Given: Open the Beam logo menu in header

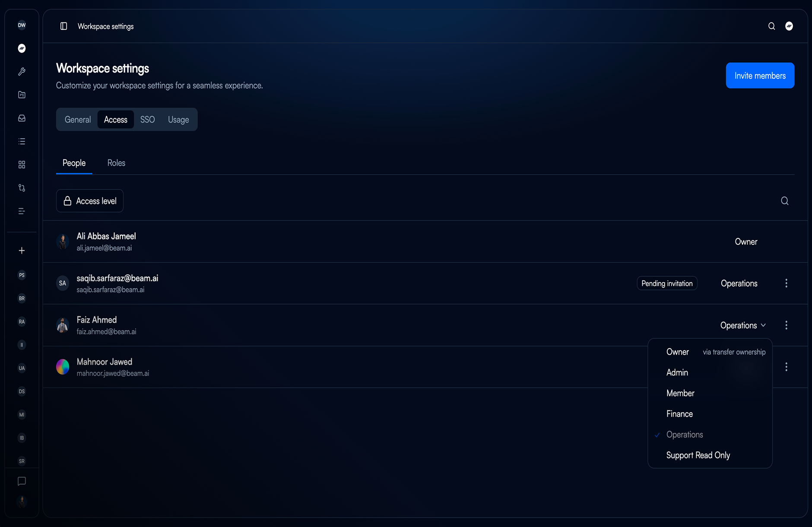Looking at the screenshot, I should 789,26.
